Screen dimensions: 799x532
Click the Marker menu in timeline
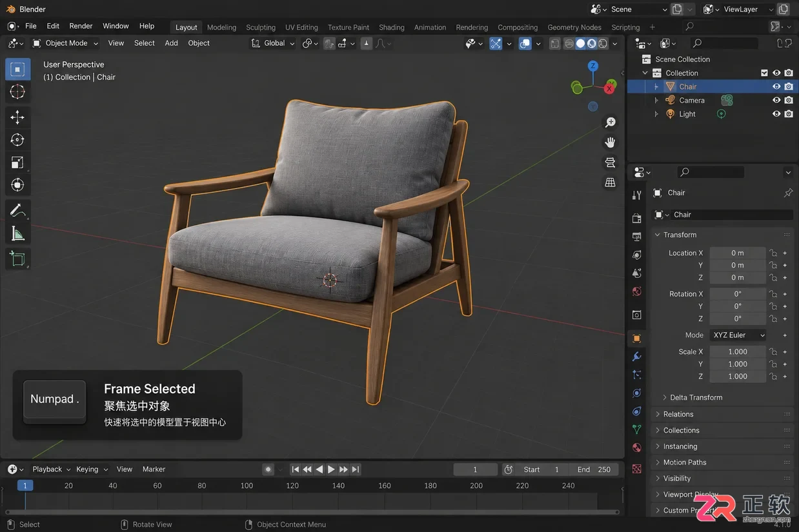[154, 469]
